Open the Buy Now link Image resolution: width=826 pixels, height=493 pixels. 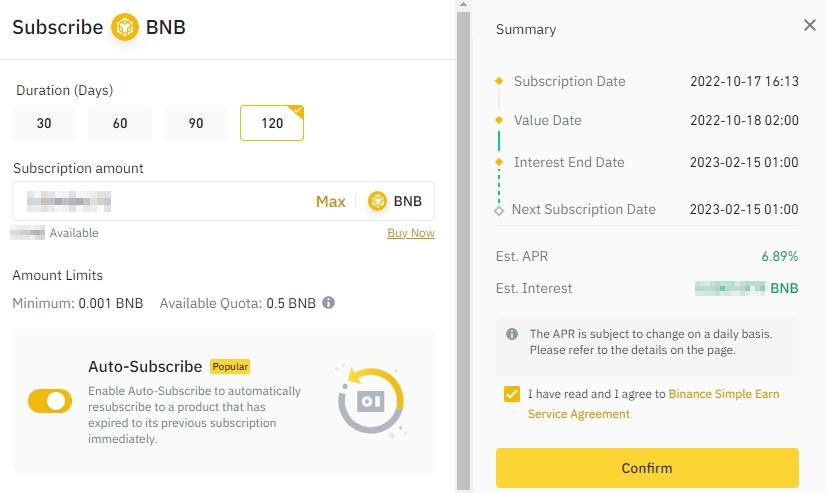(410, 233)
